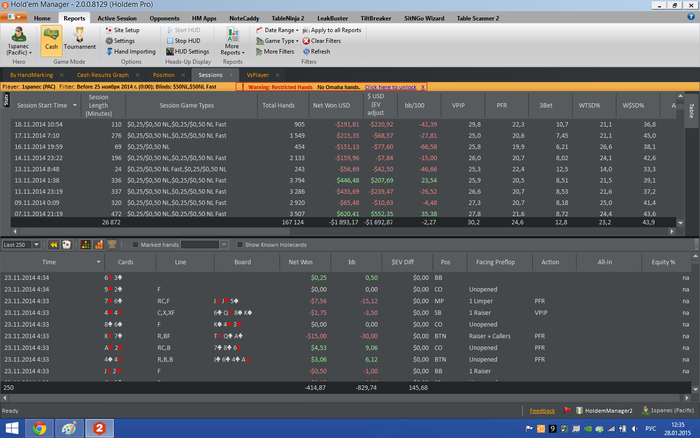Viewport: 700px width, 438px height.
Task: Select the 18.11.2014 10:54 session row
Action: [x=343, y=125]
